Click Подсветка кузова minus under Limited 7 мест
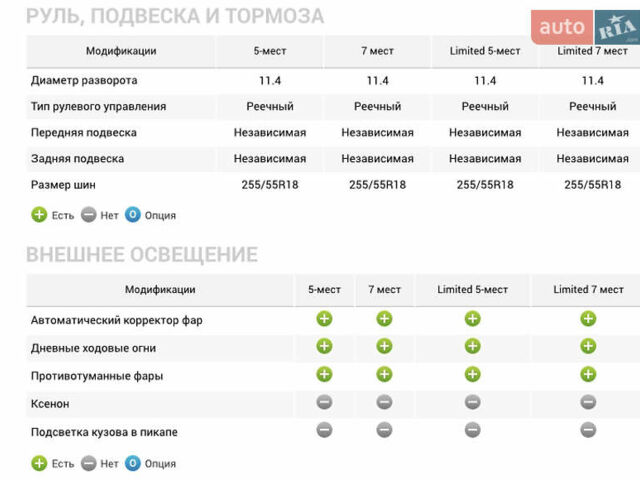640x480 pixels. point(588,430)
